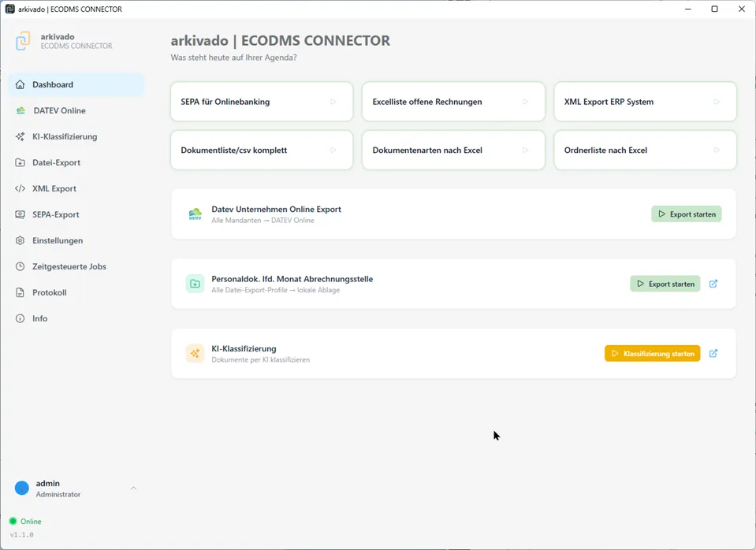This screenshot has height=550, width=756.
Task: Start export for Datev Unternehmen Online
Action: click(x=687, y=214)
